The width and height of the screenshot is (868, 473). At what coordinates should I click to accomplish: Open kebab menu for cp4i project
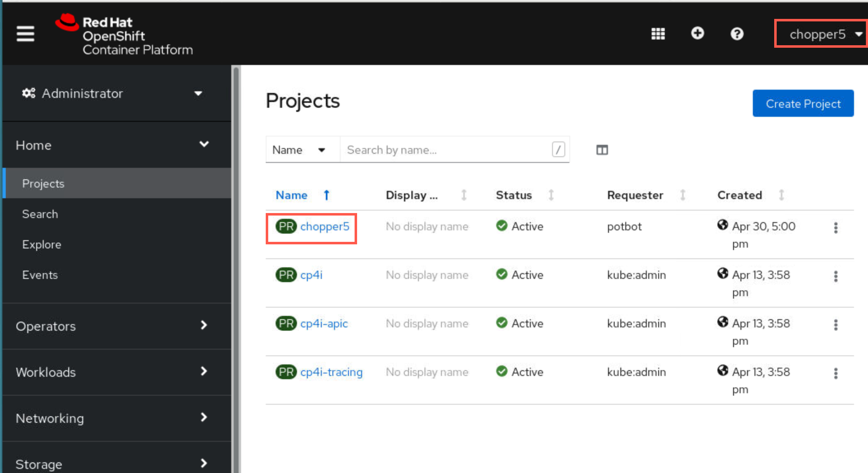click(836, 276)
